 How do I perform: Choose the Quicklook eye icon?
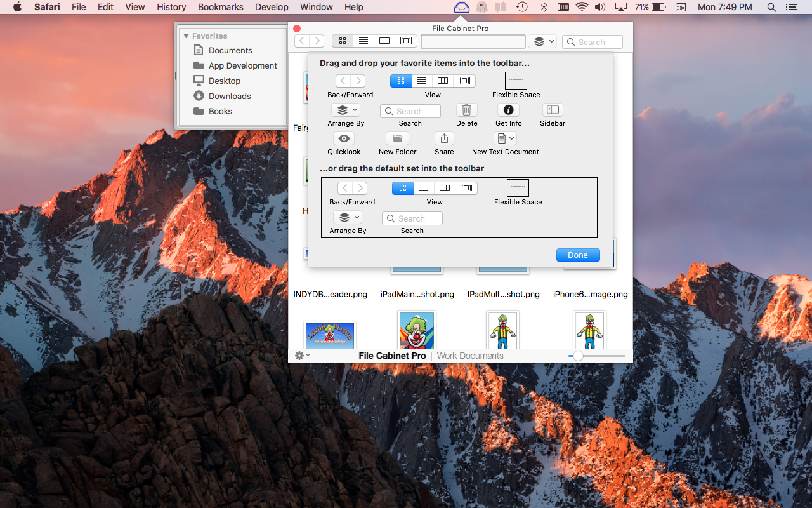[x=344, y=138]
